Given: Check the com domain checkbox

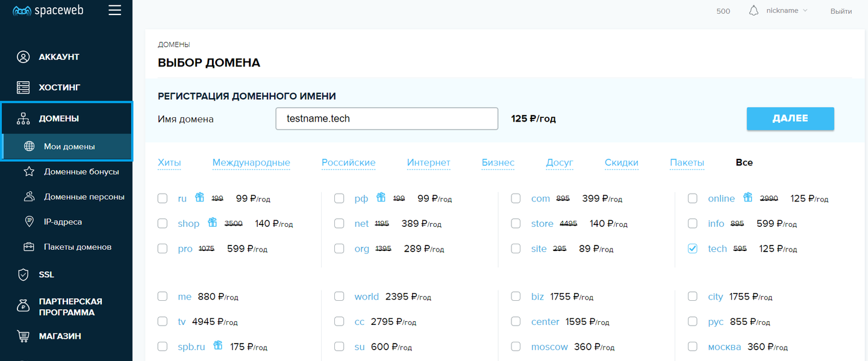Looking at the screenshot, I should coord(516,199).
